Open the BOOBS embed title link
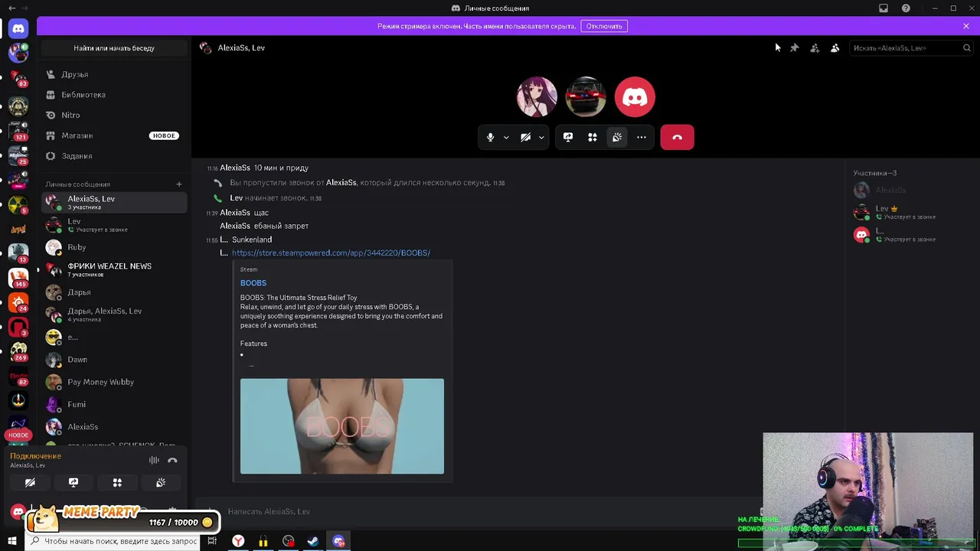The width and height of the screenshot is (980, 551). point(253,283)
